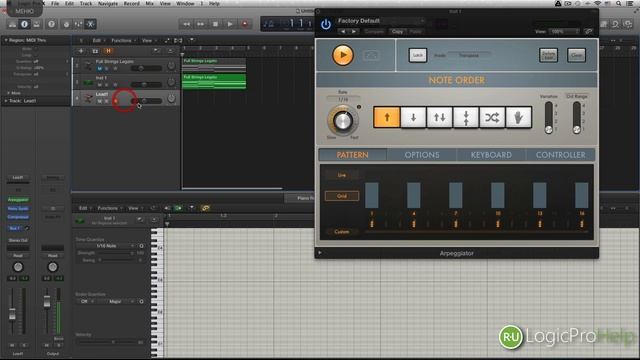This screenshot has height=360, width=640.
Task: Click the Full Strings Legato green region
Action: tap(214, 81)
